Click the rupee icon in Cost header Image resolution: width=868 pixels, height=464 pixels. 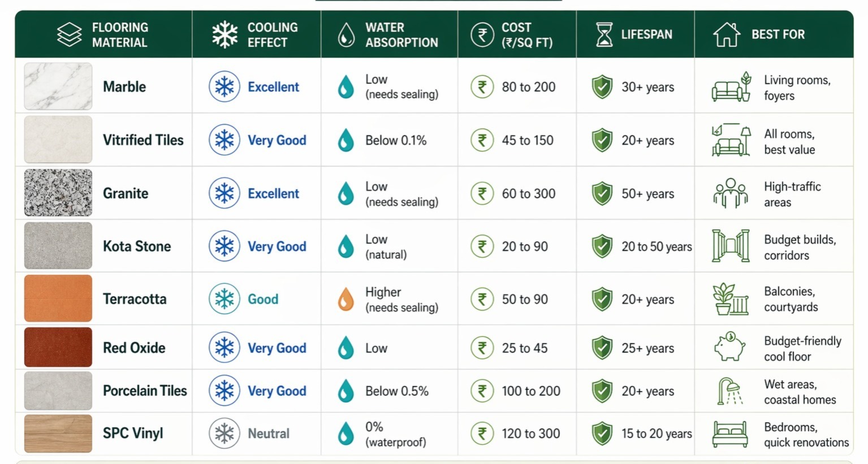pos(482,34)
